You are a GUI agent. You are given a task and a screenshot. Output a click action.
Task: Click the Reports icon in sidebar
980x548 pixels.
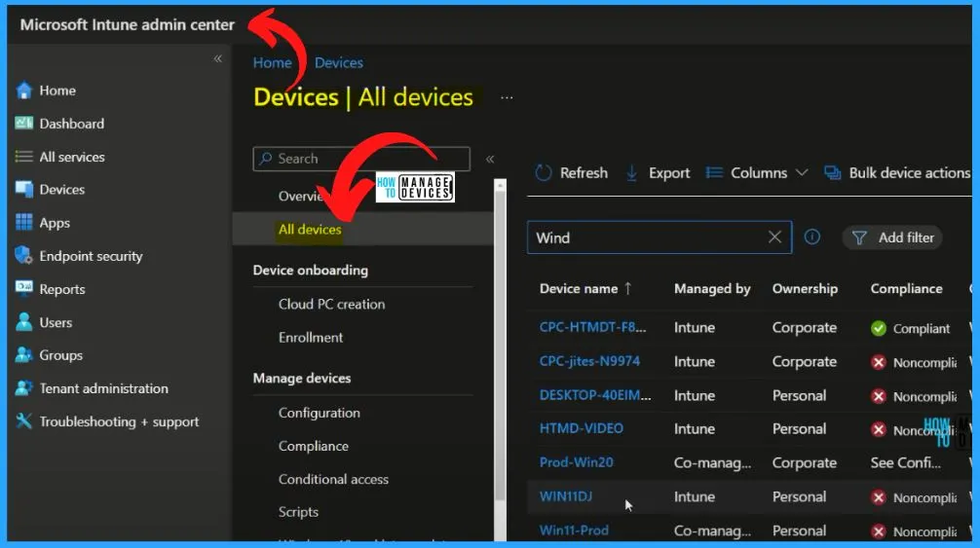[23, 288]
